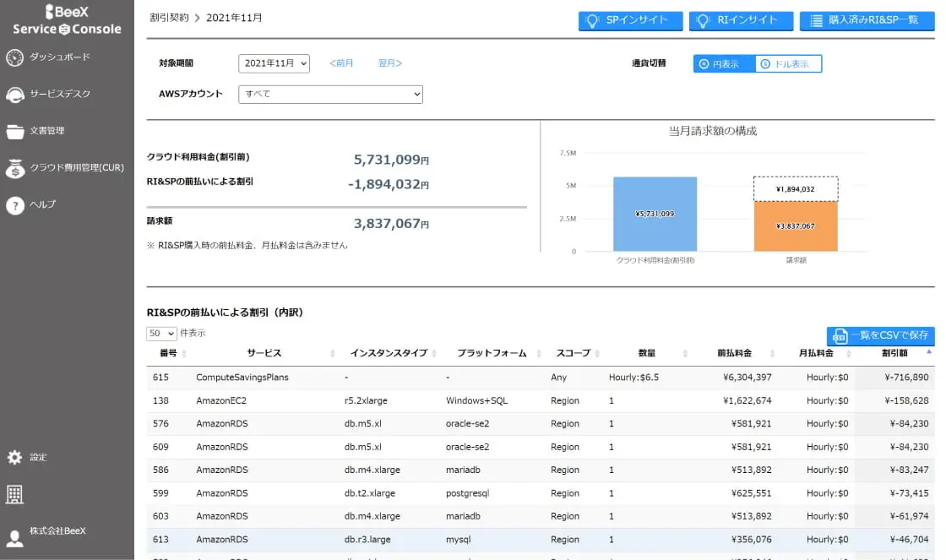Click the ¥1,622,674 prepaid amount cell
The image size is (946, 560).
[747, 400]
